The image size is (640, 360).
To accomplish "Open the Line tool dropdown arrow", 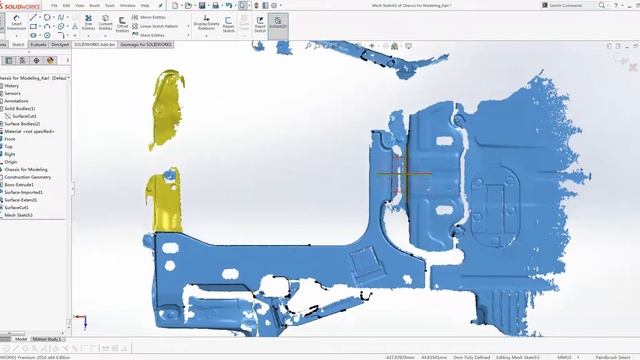I will pos(40,18).
